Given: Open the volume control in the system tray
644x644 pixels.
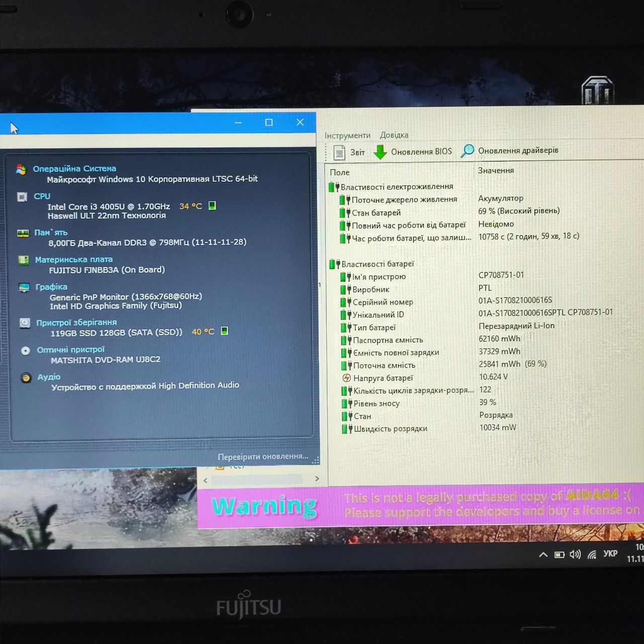Looking at the screenshot, I should pyautogui.click(x=575, y=554).
